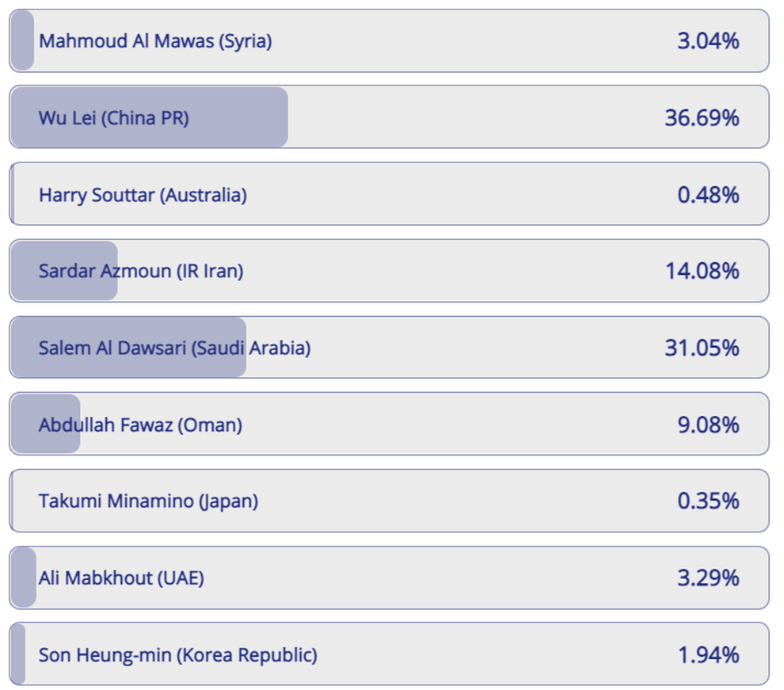Image resolution: width=784 pixels, height=690 pixels.
Task: Choose Abdullah Fawaz (Oman) name label
Action: click(x=140, y=425)
